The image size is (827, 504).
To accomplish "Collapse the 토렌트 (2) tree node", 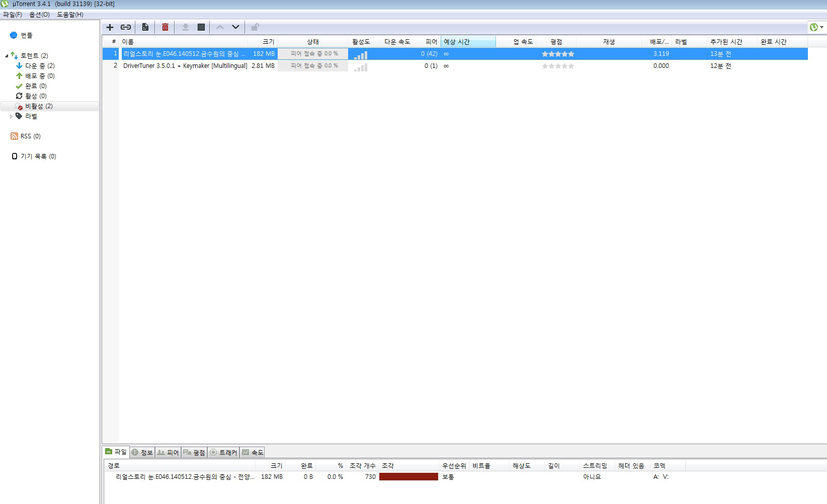I will 7,56.
